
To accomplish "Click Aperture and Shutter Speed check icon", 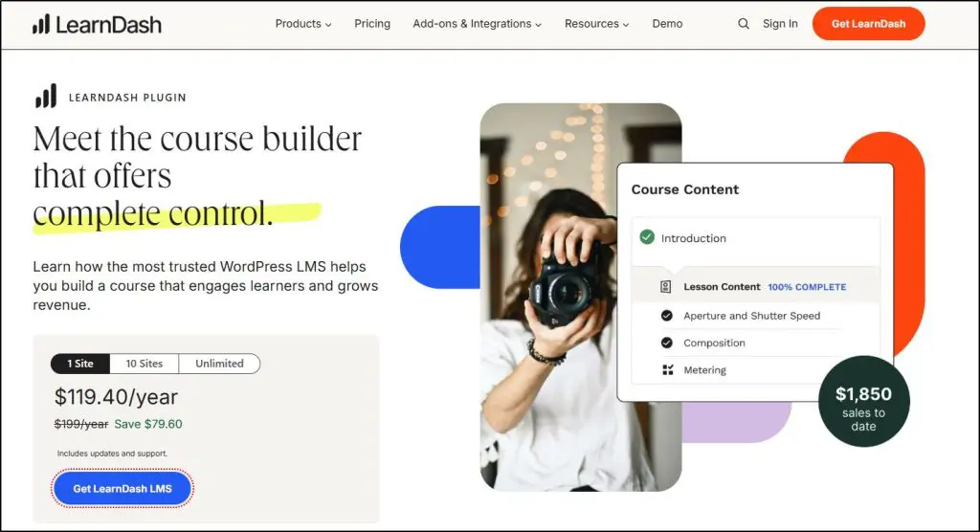I will [667, 316].
